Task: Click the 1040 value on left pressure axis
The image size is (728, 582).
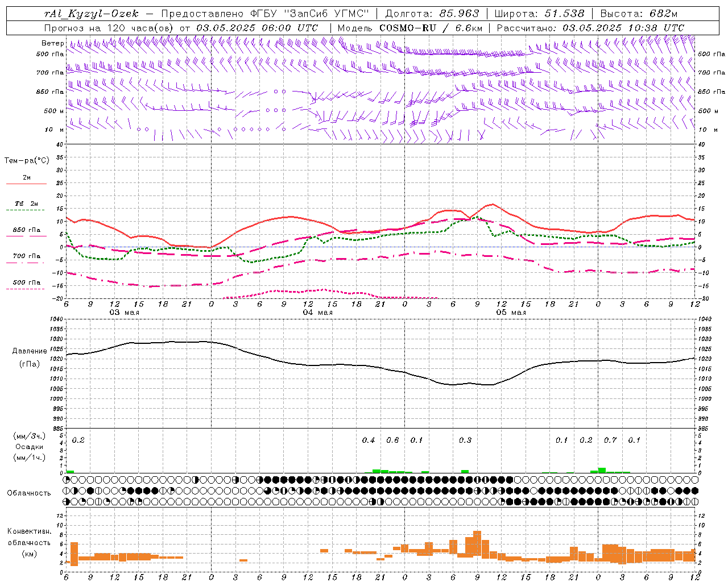Action: point(55,319)
